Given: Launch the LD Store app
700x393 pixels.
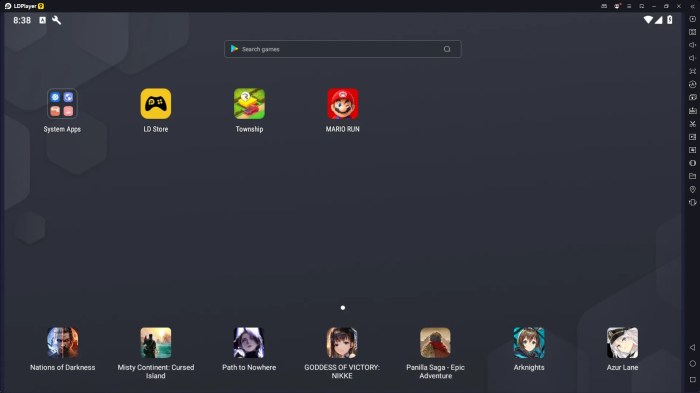Looking at the screenshot, I should pyautogui.click(x=156, y=104).
